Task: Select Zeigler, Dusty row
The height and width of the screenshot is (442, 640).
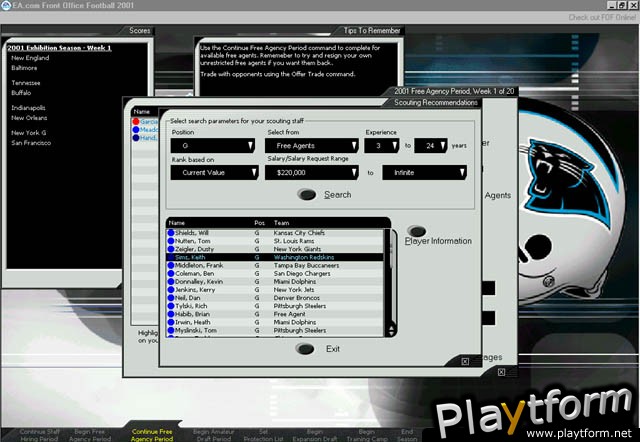Action: [276, 249]
